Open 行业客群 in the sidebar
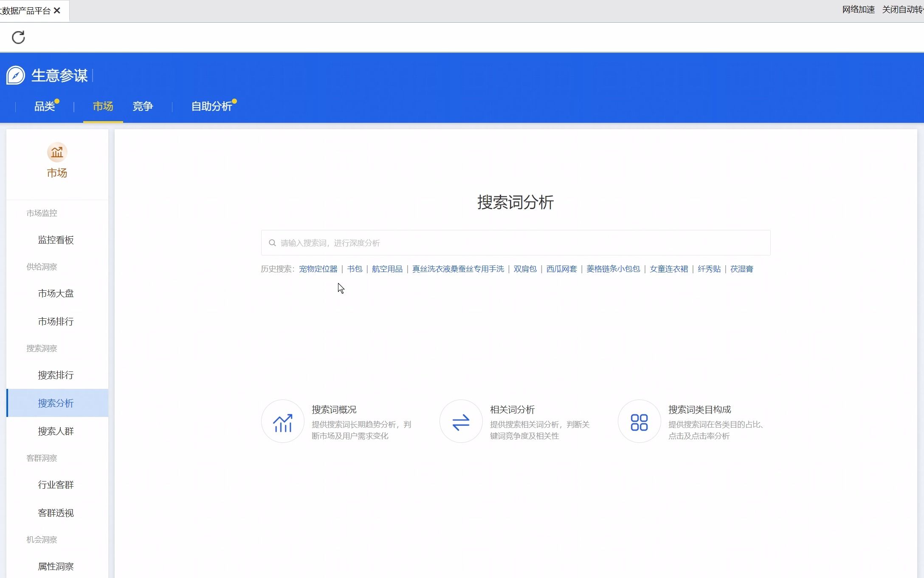 click(x=56, y=485)
